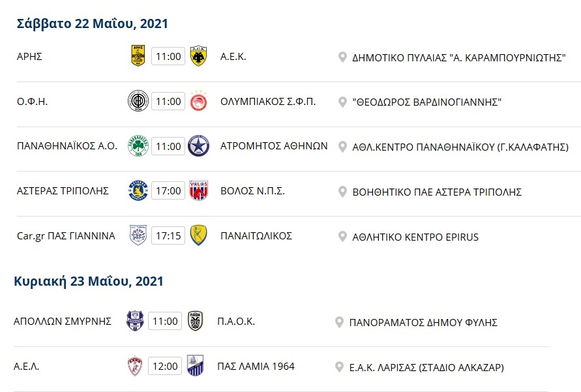Click the Αστέρας Τρίπολης crest
Viewport: 581px width, 392px height.
click(x=138, y=190)
